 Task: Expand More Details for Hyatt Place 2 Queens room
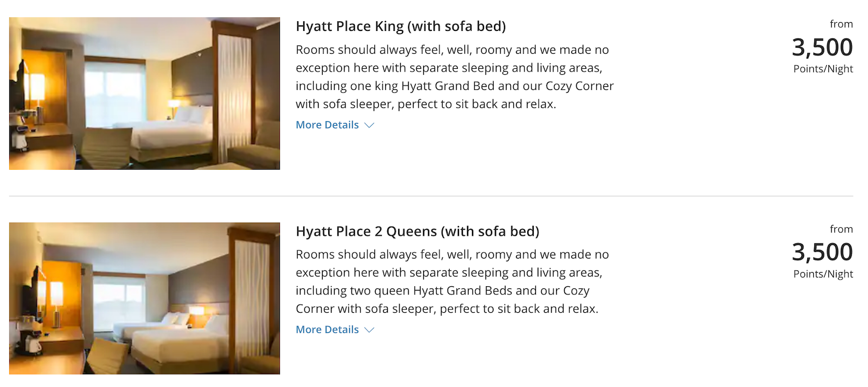point(328,329)
